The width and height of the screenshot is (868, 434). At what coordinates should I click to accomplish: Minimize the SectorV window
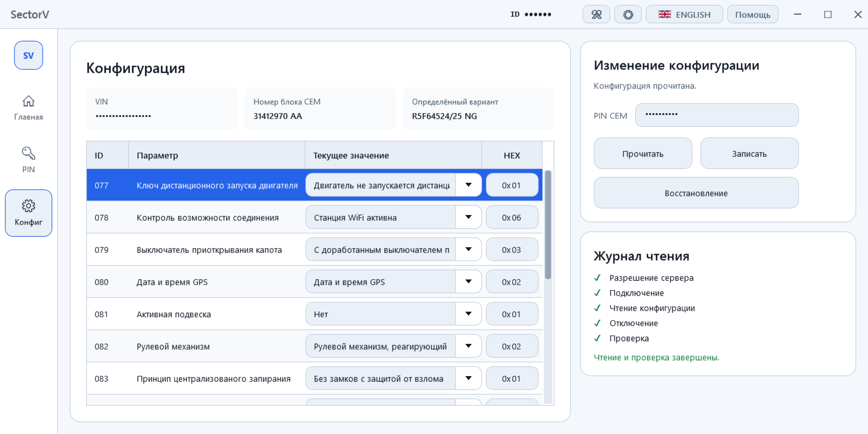[x=797, y=14]
